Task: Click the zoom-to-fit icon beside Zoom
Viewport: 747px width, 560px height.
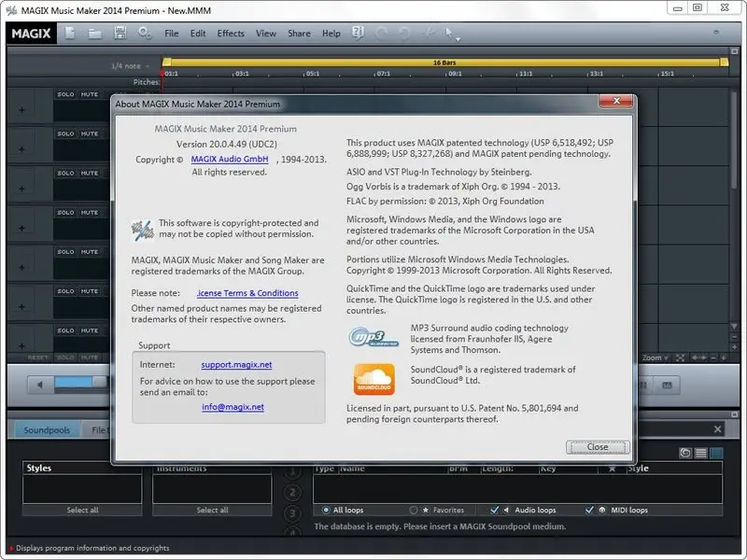Action: [681, 357]
